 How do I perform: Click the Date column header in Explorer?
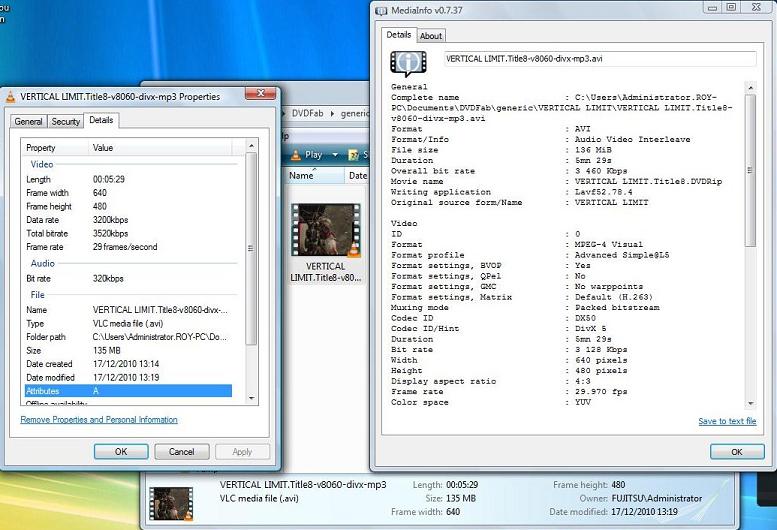[357, 175]
